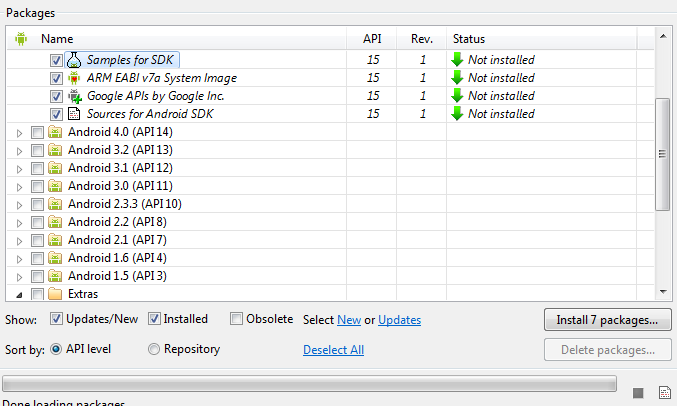Click the Name column header
The height and width of the screenshot is (406, 677).
(x=177, y=39)
